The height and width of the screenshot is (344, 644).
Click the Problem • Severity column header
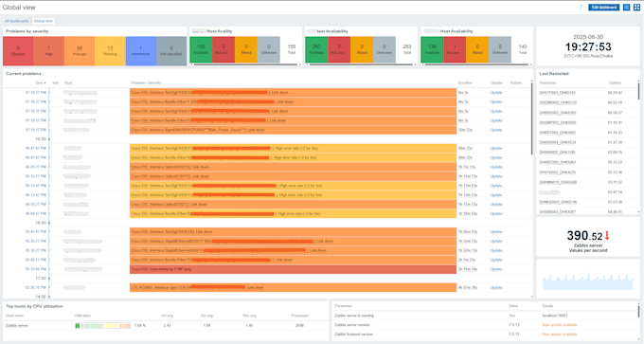[146, 83]
